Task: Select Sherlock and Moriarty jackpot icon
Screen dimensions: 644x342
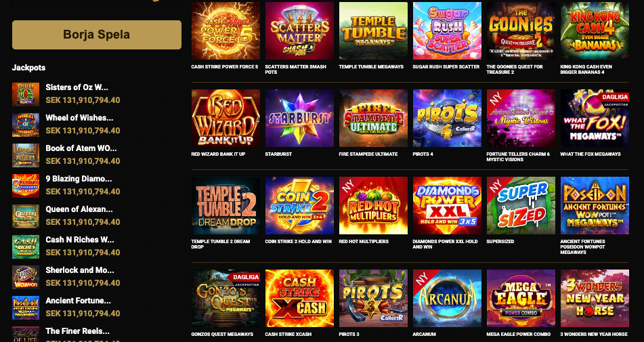Action: [26, 277]
